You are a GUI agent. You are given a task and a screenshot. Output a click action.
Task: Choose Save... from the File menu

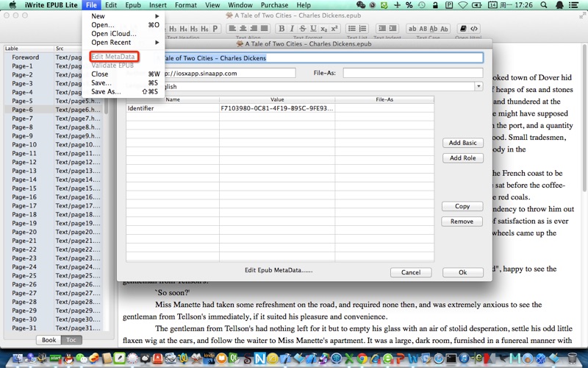(123, 82)
